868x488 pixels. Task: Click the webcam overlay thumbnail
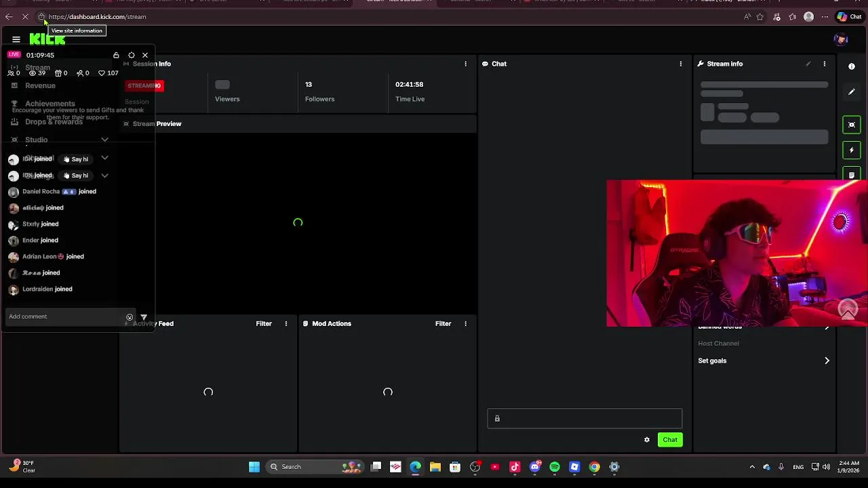tap(737, 253)
